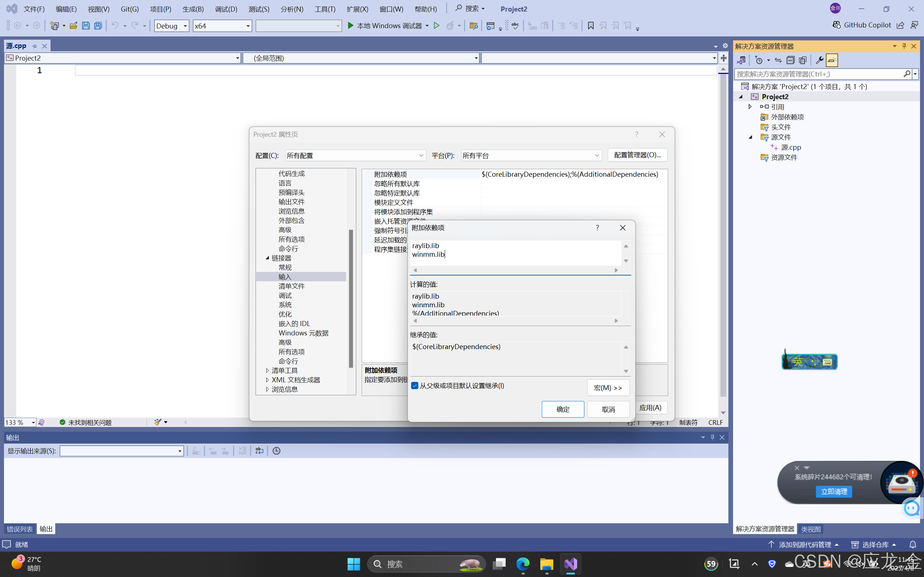
Task: Click the 确定 button in dependencies dialog
Action: tap(562, 409)
